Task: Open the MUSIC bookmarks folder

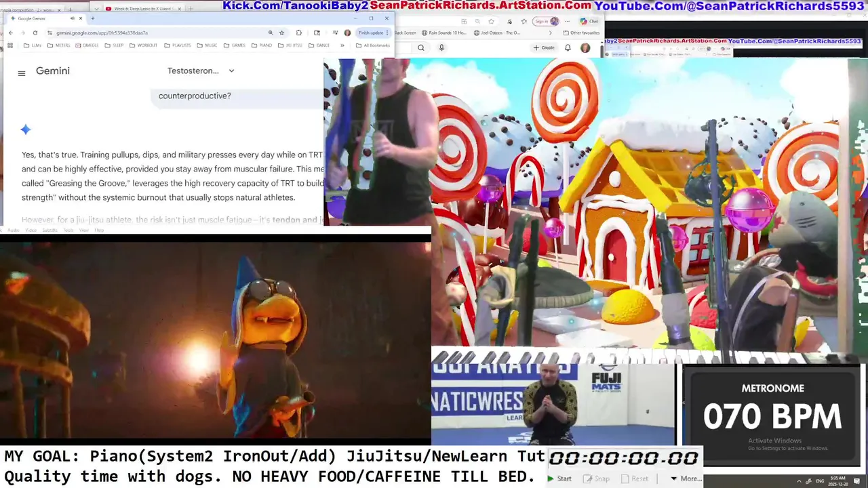Action: tap(207, 45)
